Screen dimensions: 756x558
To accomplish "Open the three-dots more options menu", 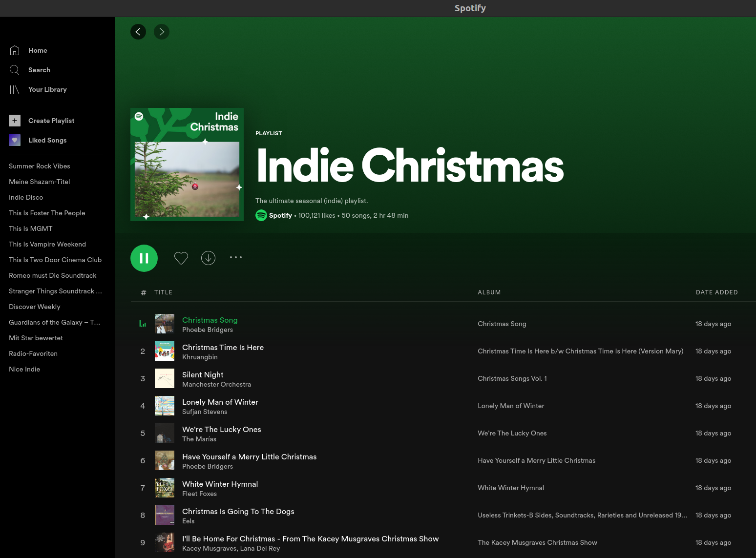I will click(x=236, y=257).
